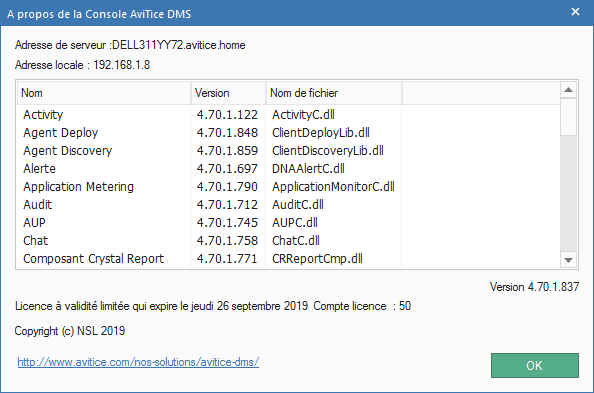Click version 4.70.1.712 cell
The height and width of the screenshot is (393, 594).
[227, 205]
